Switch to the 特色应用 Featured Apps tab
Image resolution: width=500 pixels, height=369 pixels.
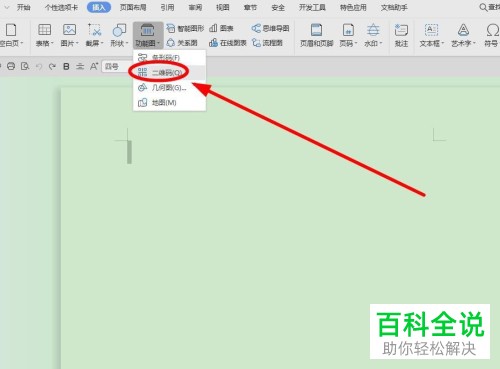click(353, 7)
